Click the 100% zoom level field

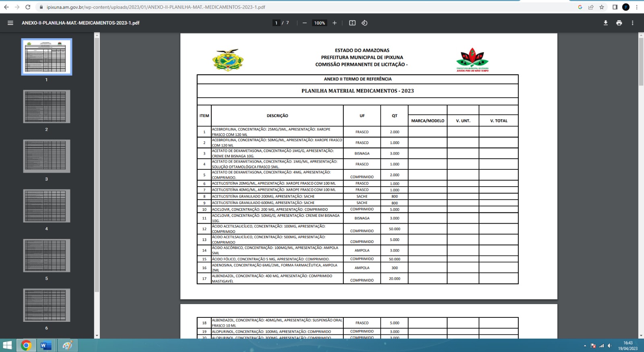tap(320, 23)
